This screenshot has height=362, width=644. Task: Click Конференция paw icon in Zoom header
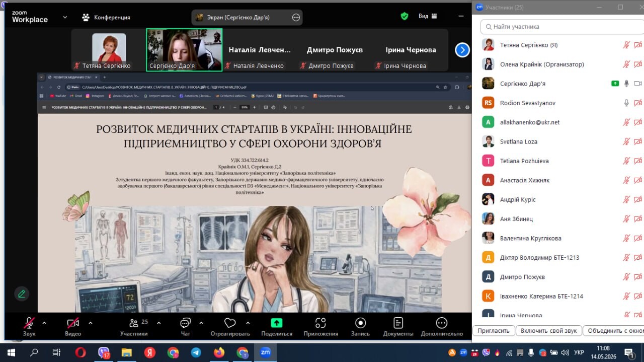click(86, 17)
